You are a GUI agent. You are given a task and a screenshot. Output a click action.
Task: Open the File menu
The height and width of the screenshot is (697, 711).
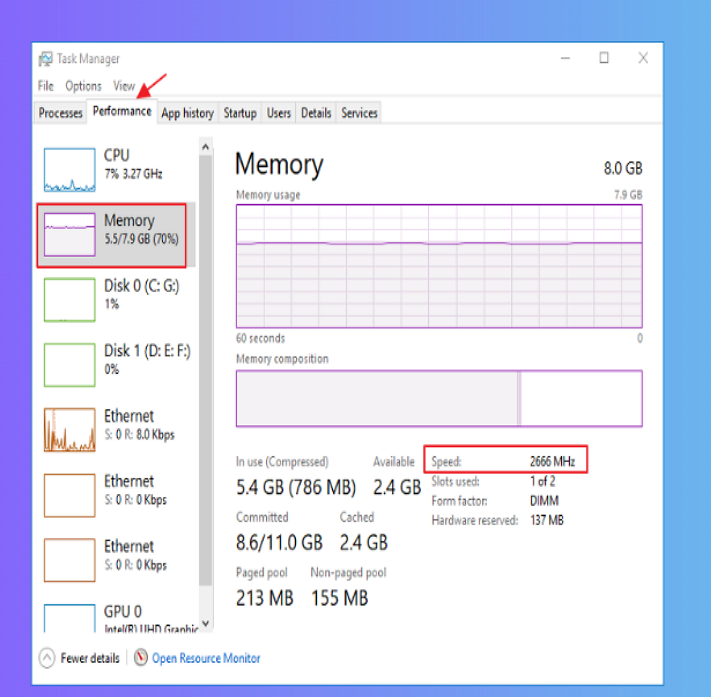click(x=46, y=86)
